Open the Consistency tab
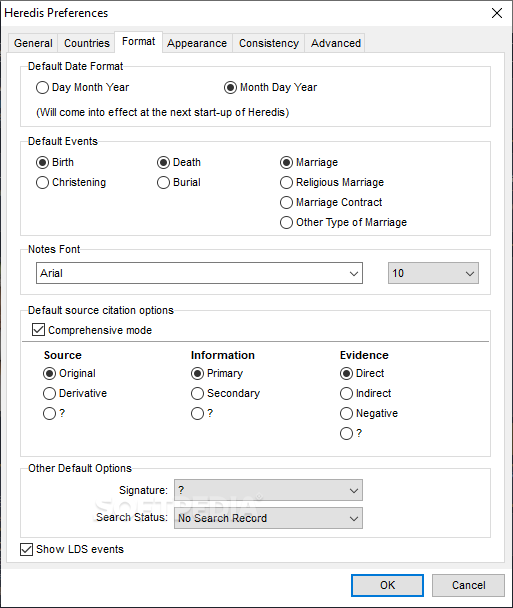Viewport: 513px width, 608px height. [x=269, y=43]
